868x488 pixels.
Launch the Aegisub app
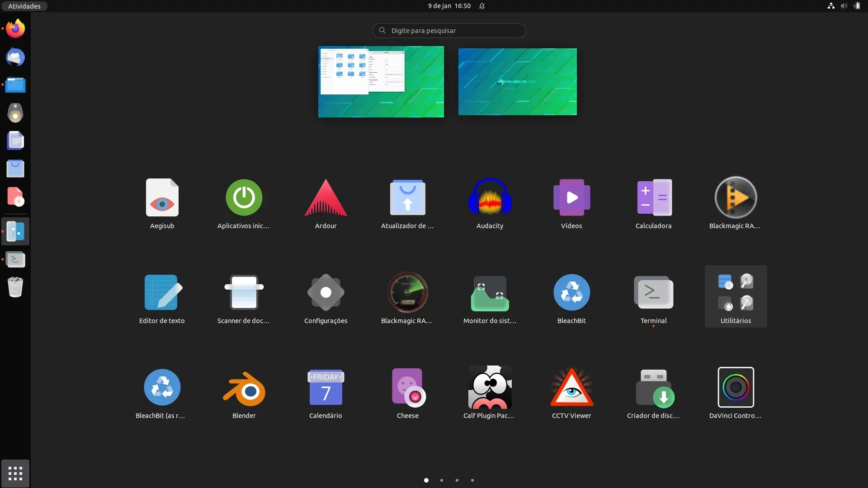162,204
